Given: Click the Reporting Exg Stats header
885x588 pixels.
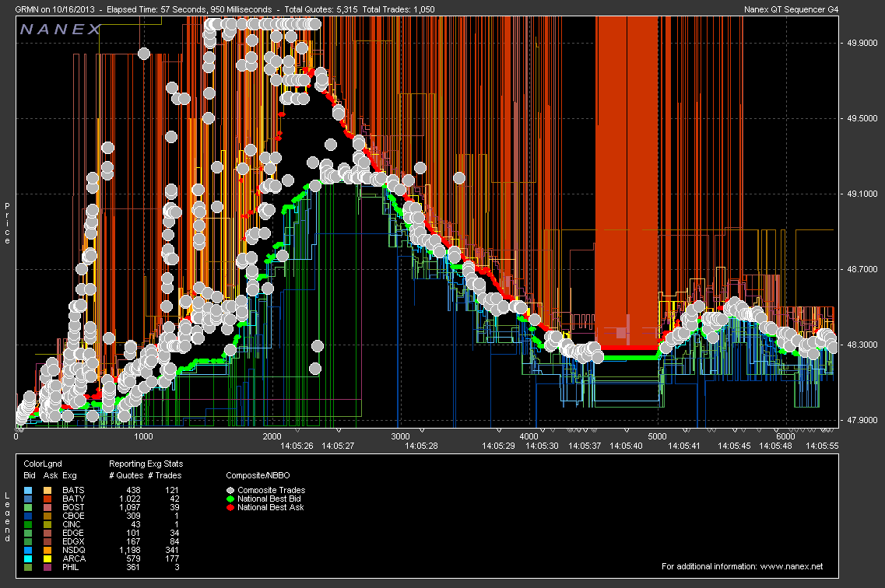Looking at the screenshot, I should 146,464.
